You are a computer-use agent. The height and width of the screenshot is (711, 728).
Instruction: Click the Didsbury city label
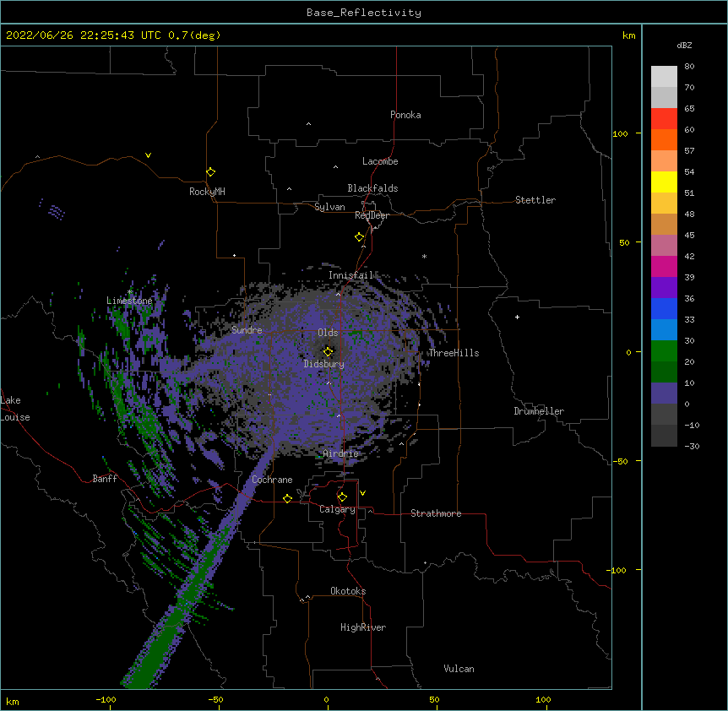coord(324,364)
